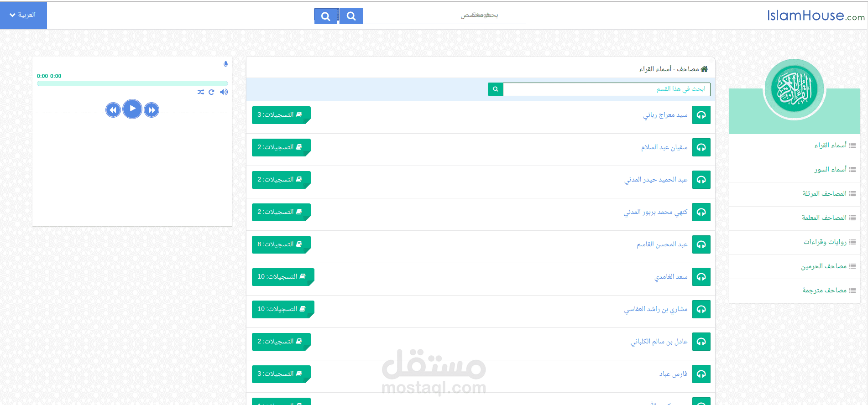Open المصاحف المرتلة sidebar menu item
The image size is (868, 405).
[x=795, y=194]
